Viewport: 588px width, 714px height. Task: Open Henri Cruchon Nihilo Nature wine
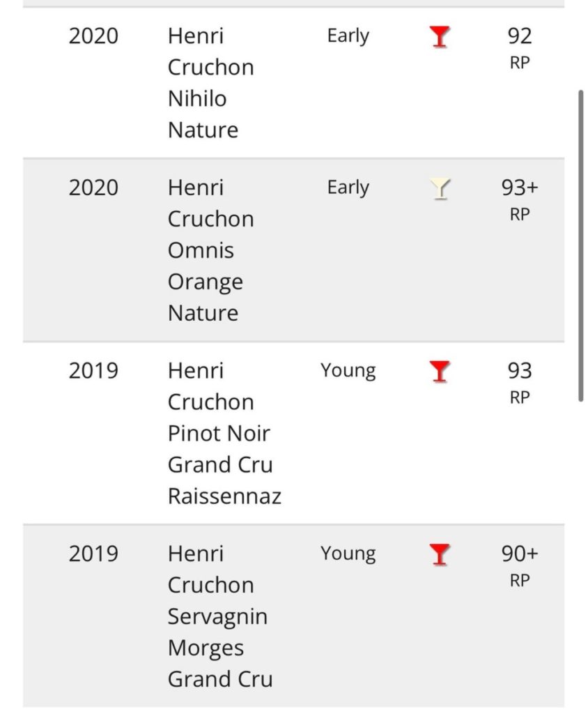(210, 82)
